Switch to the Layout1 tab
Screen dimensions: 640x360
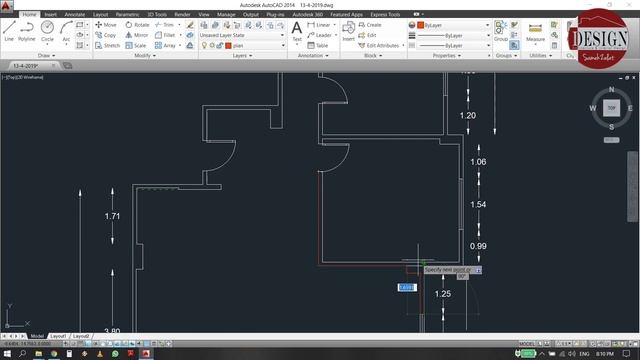tap(58, 336)
